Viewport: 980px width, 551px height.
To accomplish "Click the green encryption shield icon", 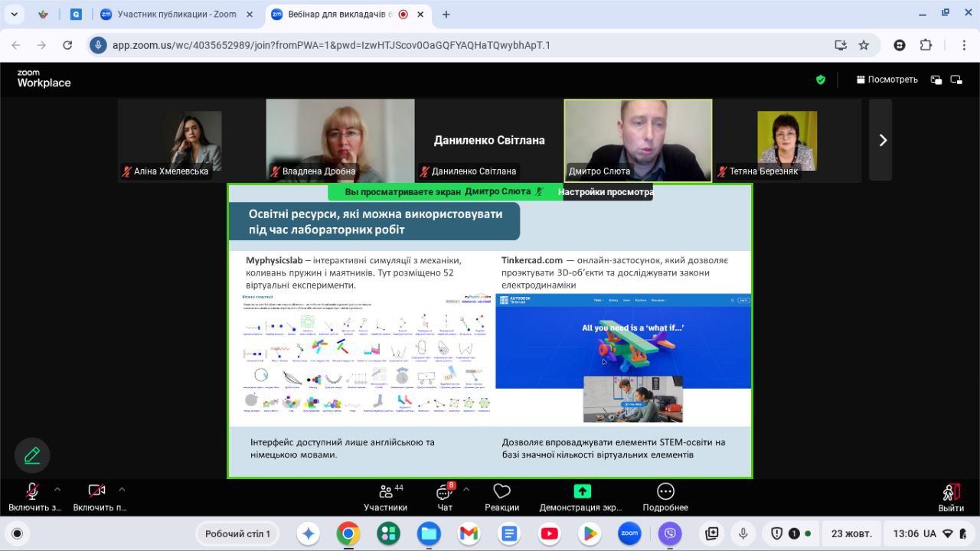I will point(821,80).
